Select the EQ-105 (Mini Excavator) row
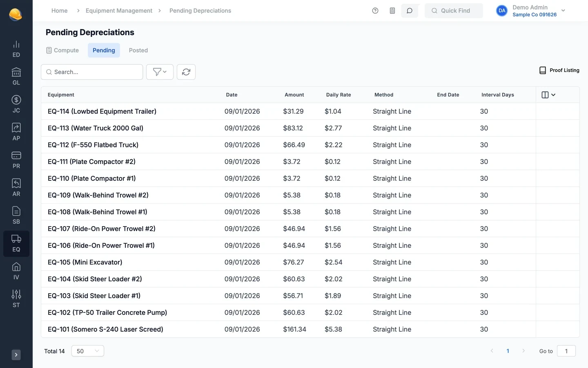 tap(310, 262)
